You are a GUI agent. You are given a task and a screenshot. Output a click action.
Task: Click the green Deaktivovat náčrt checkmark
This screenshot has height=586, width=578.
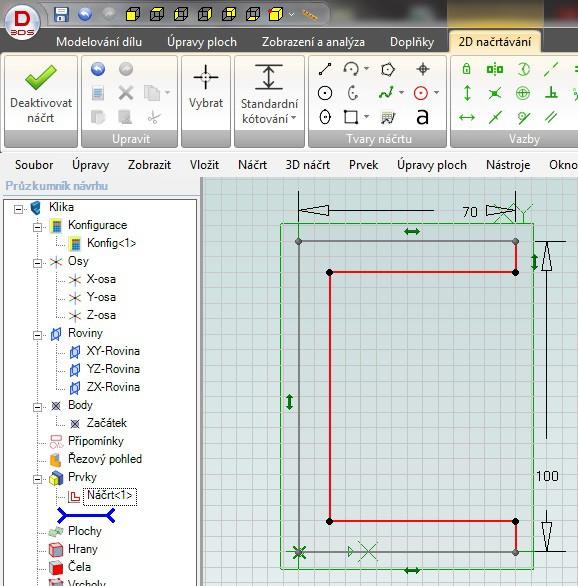(41, 77)
